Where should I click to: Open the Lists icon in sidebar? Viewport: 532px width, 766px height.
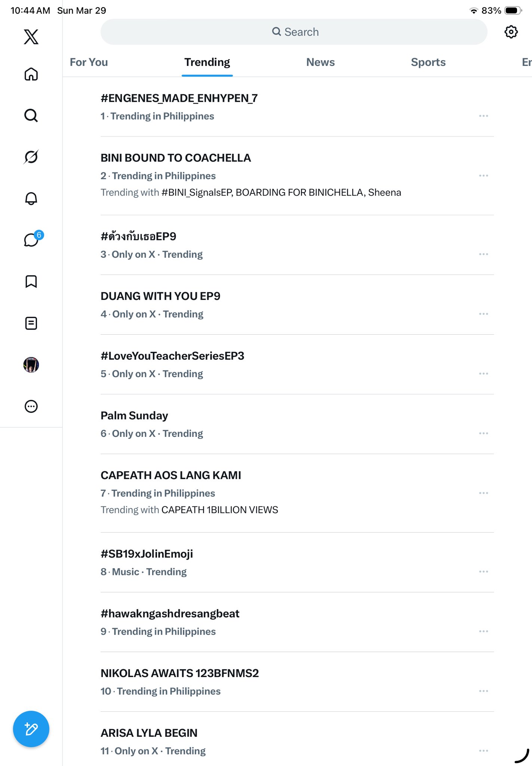pos(31,323)
